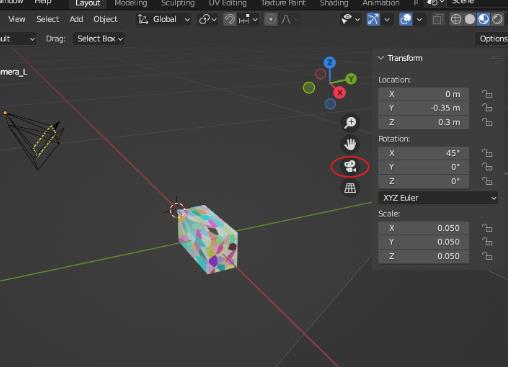
Task: Open overlays options dropdown arrow
Action: (419, 20)
